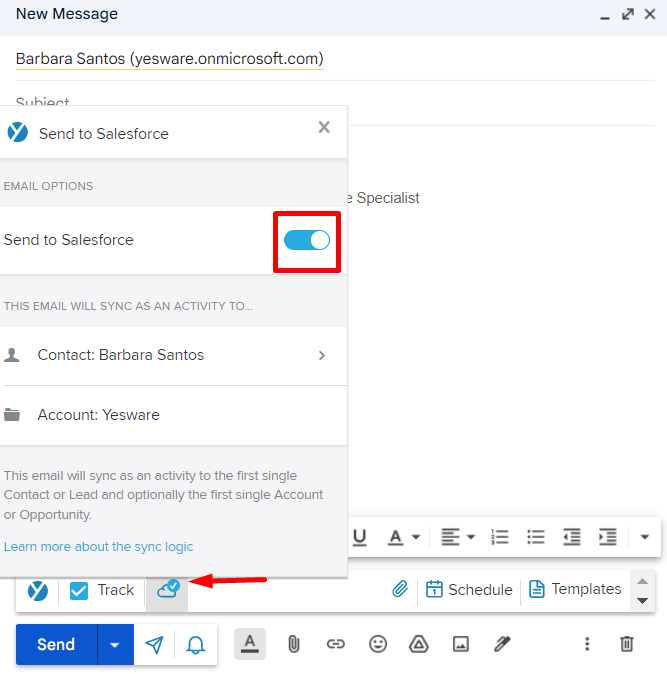Click the paper plane send later icon
The width and height of the screenshot is (667, 674).
click(154, 644)
